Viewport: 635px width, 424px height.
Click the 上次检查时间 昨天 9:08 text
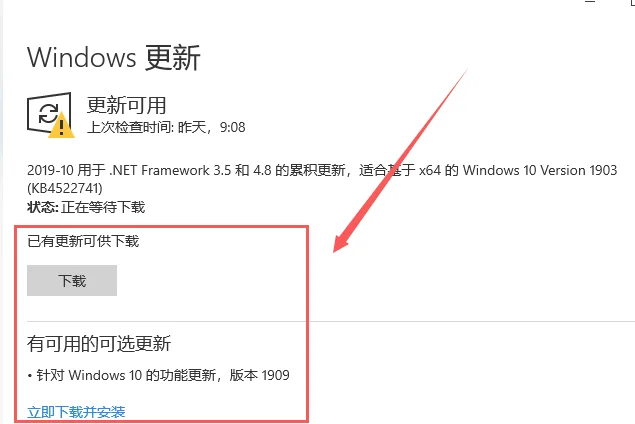pyautogui.click(x=166, y=127)
